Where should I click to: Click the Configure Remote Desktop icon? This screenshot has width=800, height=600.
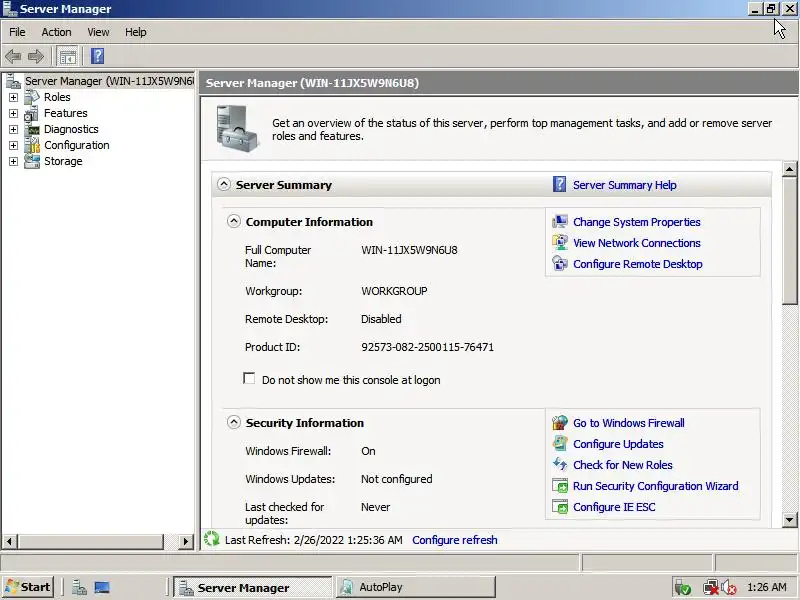560,263
